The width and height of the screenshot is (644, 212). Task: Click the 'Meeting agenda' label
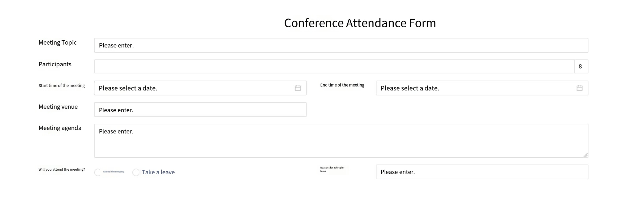pyautogui.click(x=60, y=128)
